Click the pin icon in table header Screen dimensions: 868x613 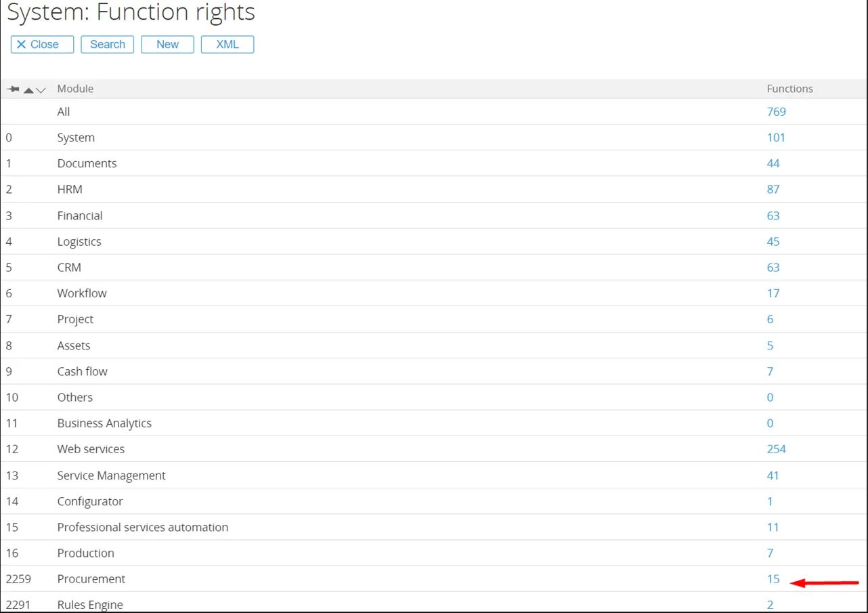[x=12, y=89]
